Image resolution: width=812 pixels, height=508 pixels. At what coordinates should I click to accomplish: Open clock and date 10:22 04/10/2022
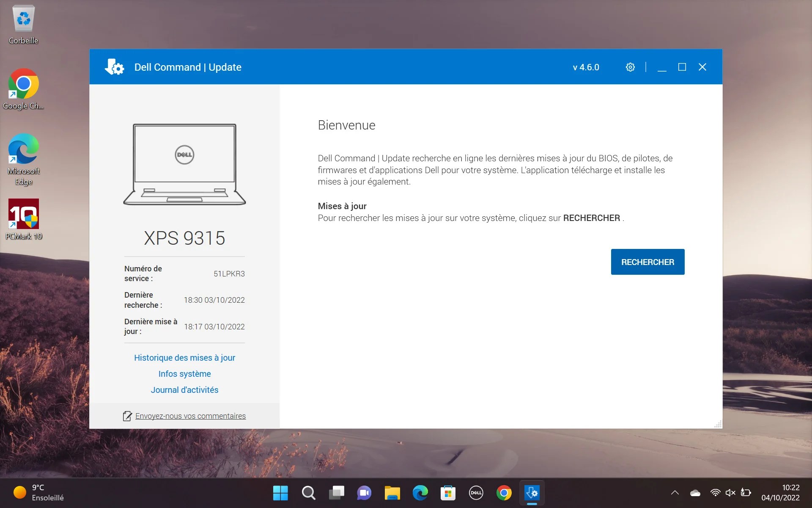pos(780,493)
